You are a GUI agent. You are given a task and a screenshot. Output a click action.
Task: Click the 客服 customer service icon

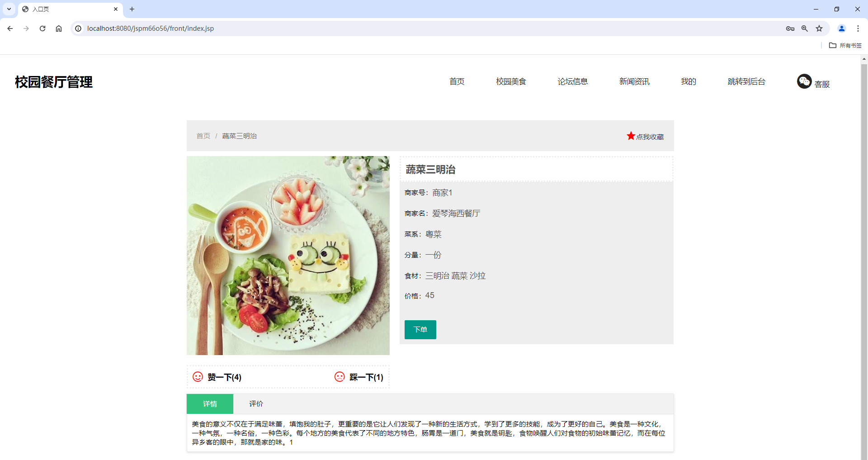tap(804, 81)
